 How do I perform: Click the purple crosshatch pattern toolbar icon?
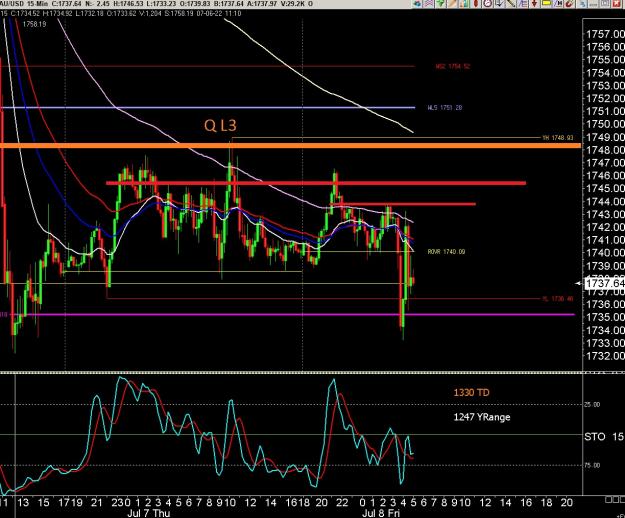click(428, 3)
